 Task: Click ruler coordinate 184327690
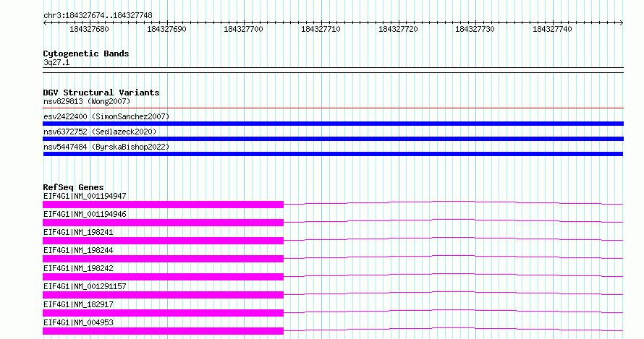(x=166, y=29)
